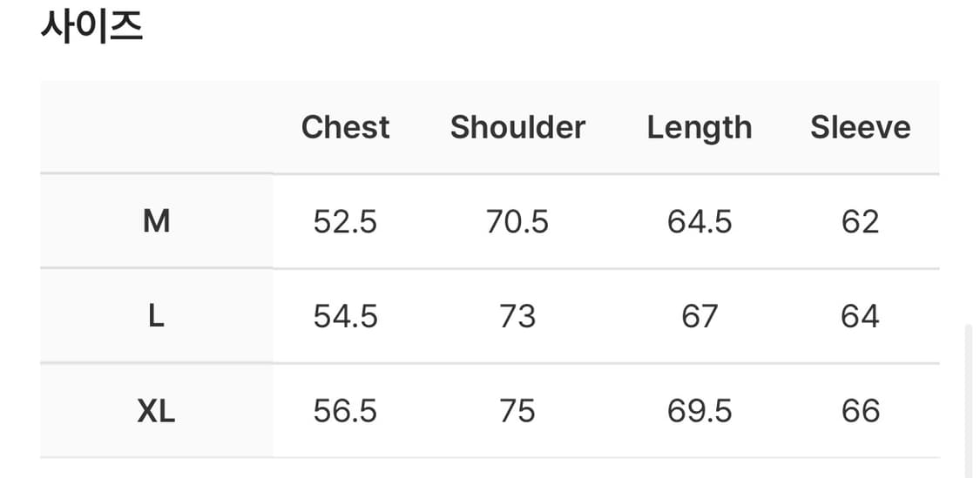Click the 사이즈 heading
The height and width of the screenshot is (478, 980).
[91, 27]
